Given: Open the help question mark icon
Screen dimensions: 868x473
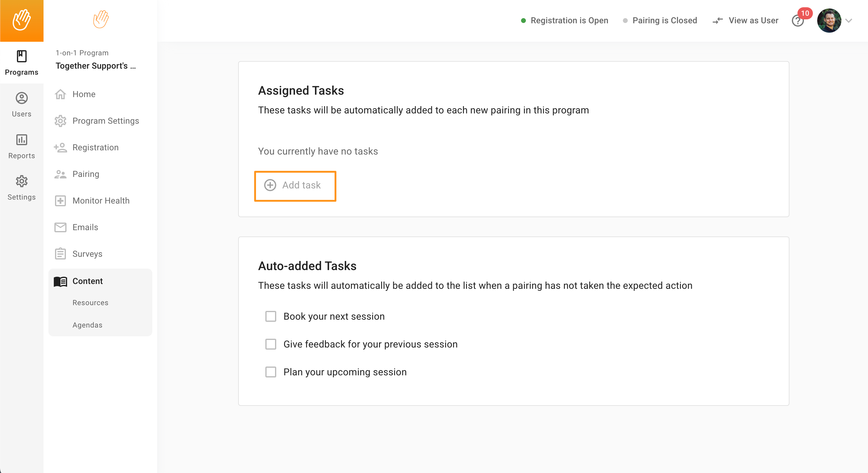Looking at the screenshot, I should click(x=797, y=21).
